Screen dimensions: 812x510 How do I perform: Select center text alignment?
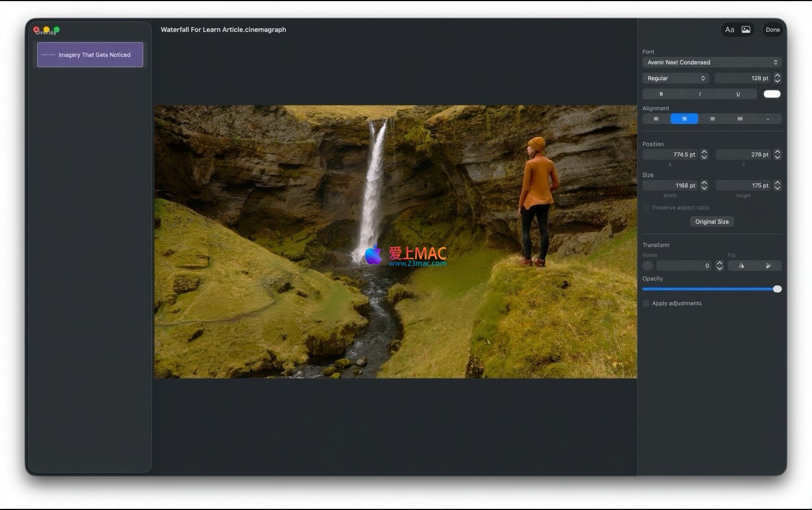click(x=684, y=119)
